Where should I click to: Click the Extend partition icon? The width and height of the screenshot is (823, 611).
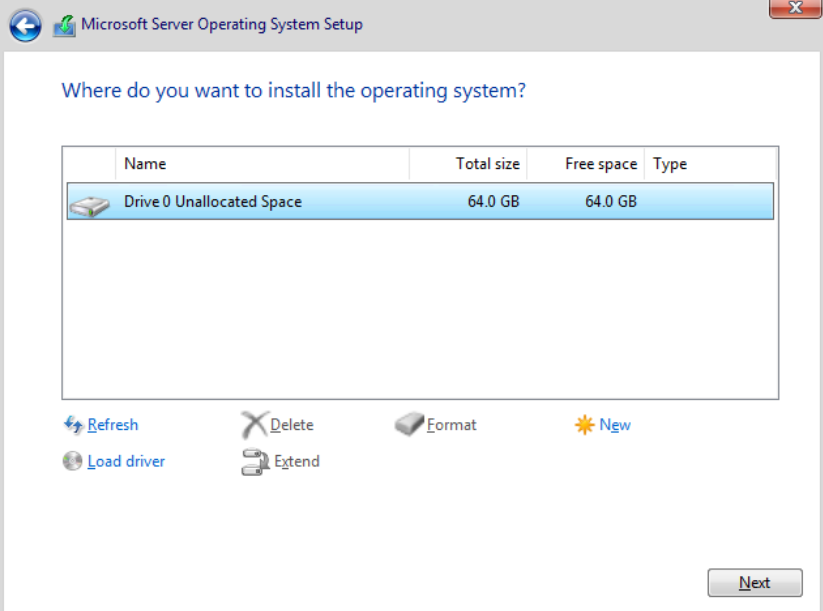coord(255,462)
